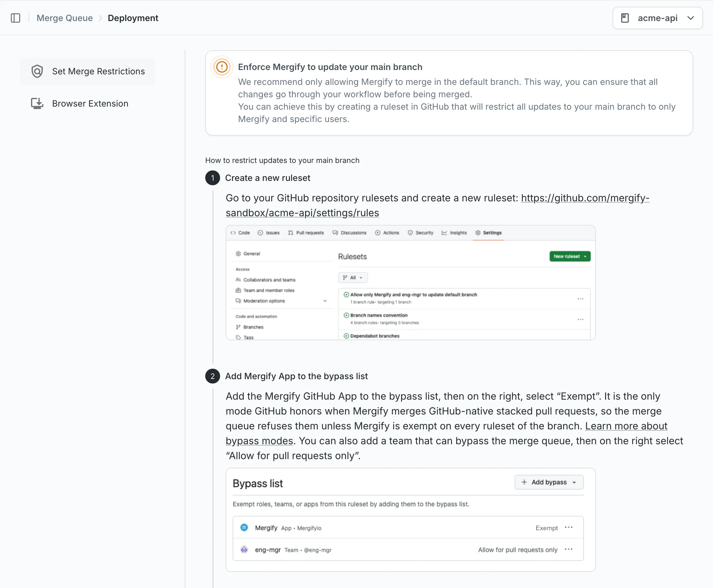Open three-dot menu on eng-mgr bypass row

click(x=569, y=549)
